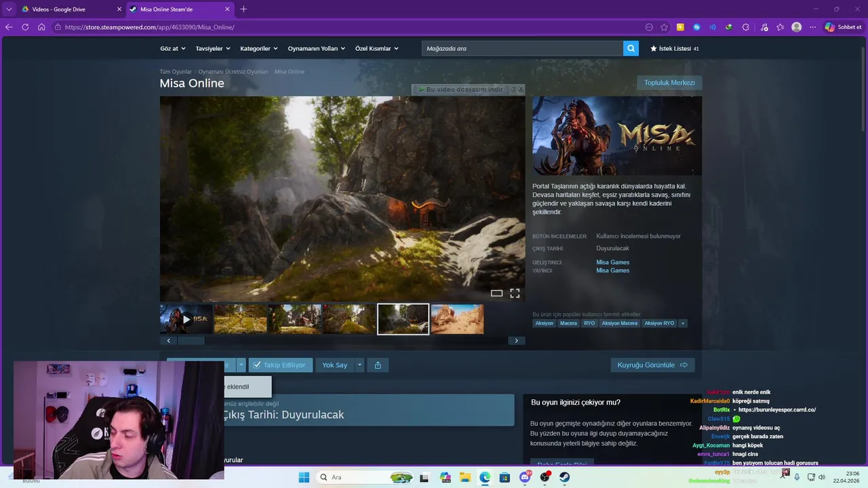This screenshot has height=488, width=868.
Task: Click the browser back arrow
Action: tap(9, 27)
